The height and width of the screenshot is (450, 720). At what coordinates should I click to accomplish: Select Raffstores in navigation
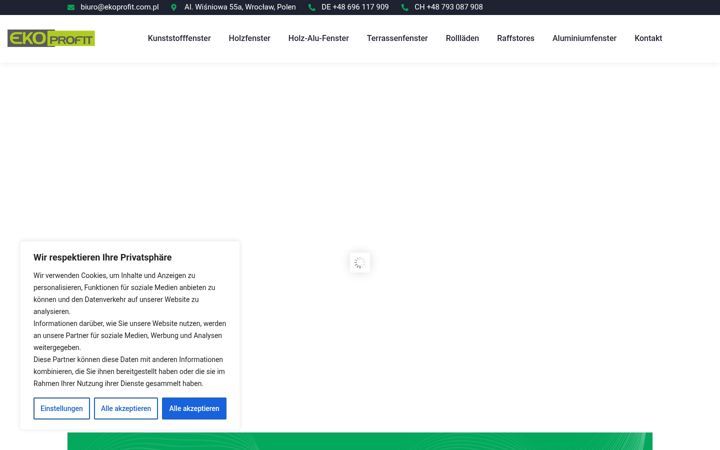tap(516, 38)
